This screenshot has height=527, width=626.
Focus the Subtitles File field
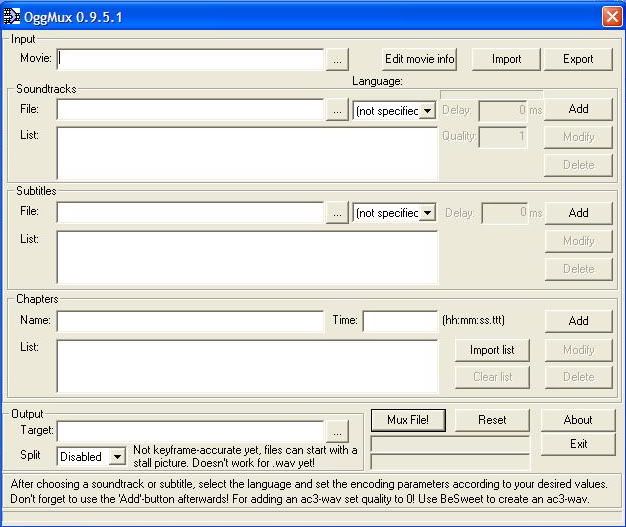click(190, 212)
